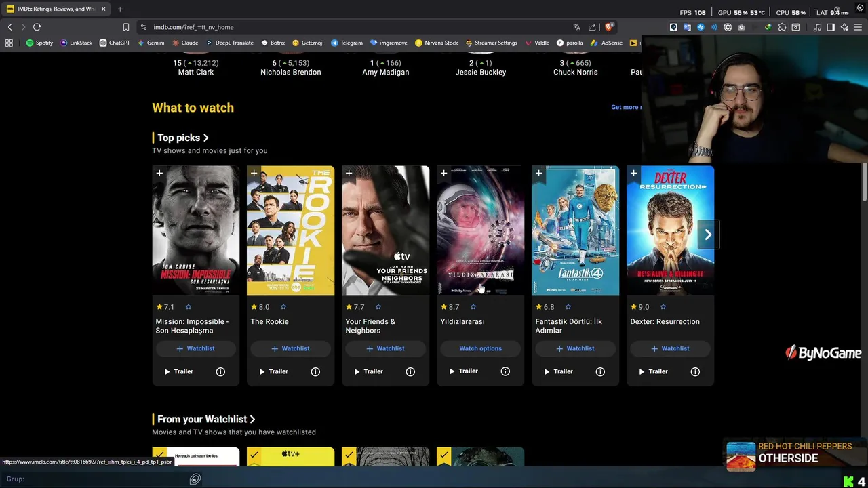The image size is (868, 488).
Task: Open info icon for Yıldızlararası
Action: 505,371
